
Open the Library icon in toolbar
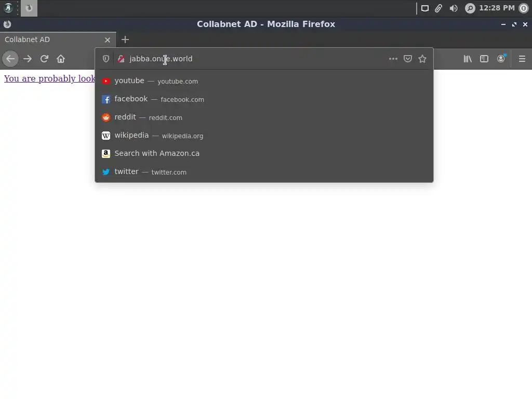[468, 59]
